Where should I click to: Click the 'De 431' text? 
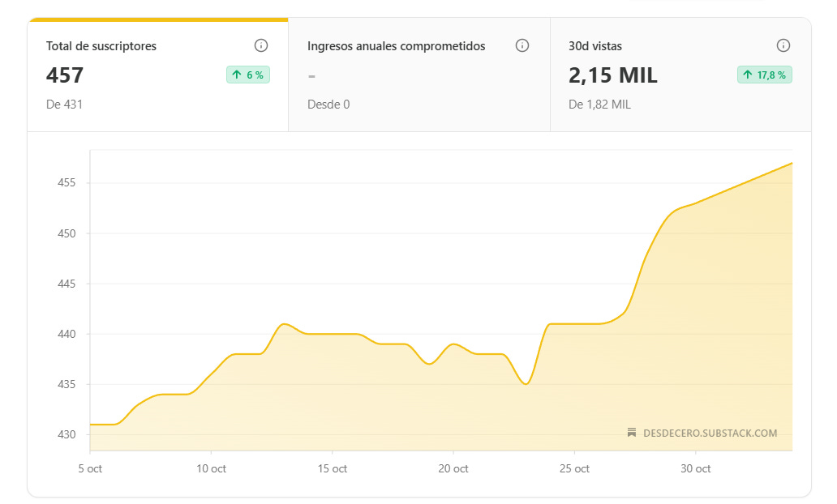(x=64, y=105)
